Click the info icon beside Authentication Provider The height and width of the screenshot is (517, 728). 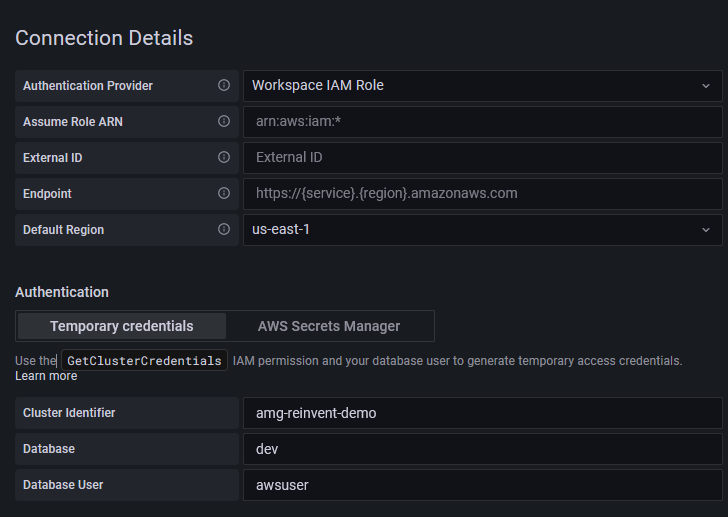pos(224,86)
